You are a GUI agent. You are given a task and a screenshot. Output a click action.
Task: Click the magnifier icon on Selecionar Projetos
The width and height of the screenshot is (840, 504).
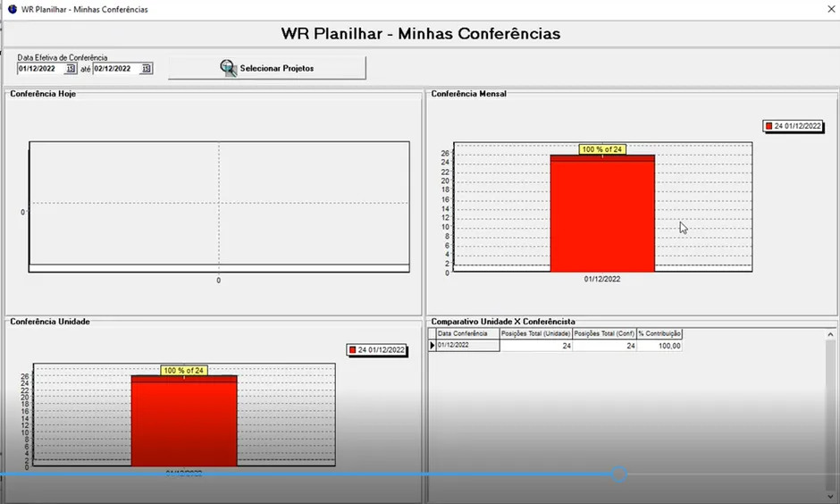(x=229, y=68)
